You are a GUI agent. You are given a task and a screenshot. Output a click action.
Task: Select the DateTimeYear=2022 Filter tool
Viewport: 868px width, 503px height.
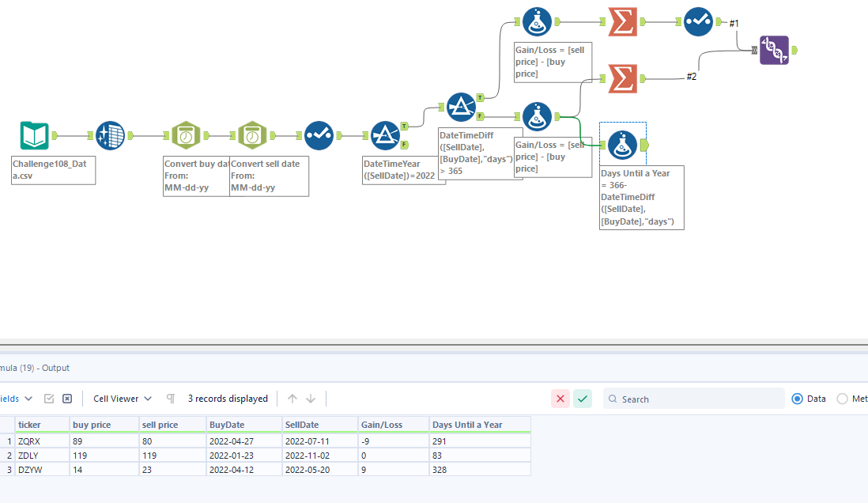point(385,135)
